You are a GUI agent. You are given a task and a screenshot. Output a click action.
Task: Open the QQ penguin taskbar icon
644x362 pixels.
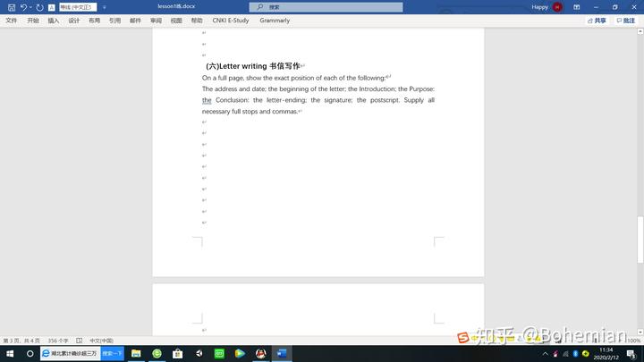(261, 353)
